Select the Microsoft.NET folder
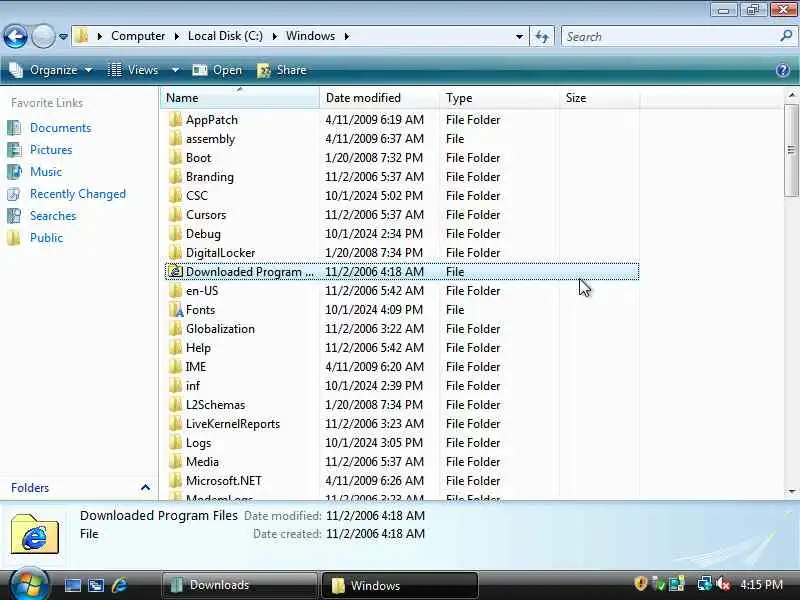 coord(223,481)
